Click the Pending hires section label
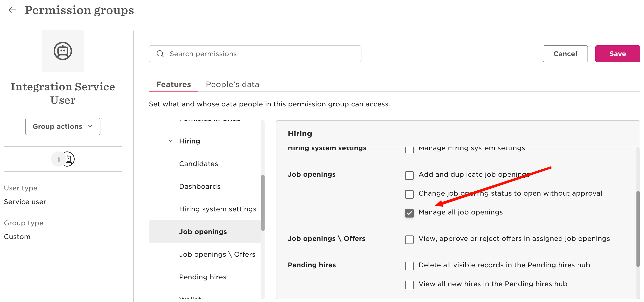644x302 pixels. pos(312,265)
